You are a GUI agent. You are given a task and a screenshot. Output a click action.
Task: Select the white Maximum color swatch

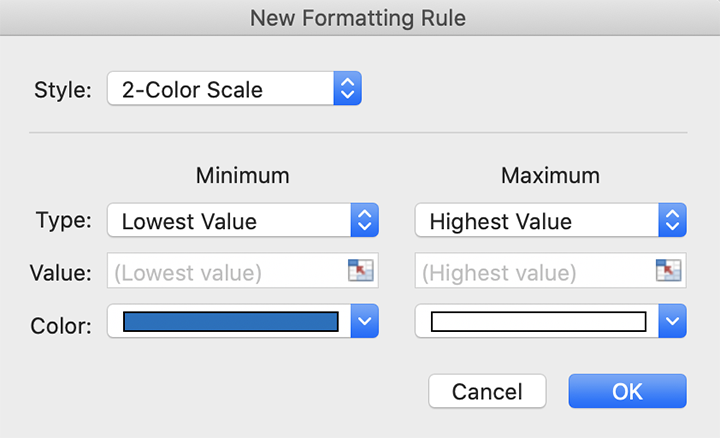539,321
